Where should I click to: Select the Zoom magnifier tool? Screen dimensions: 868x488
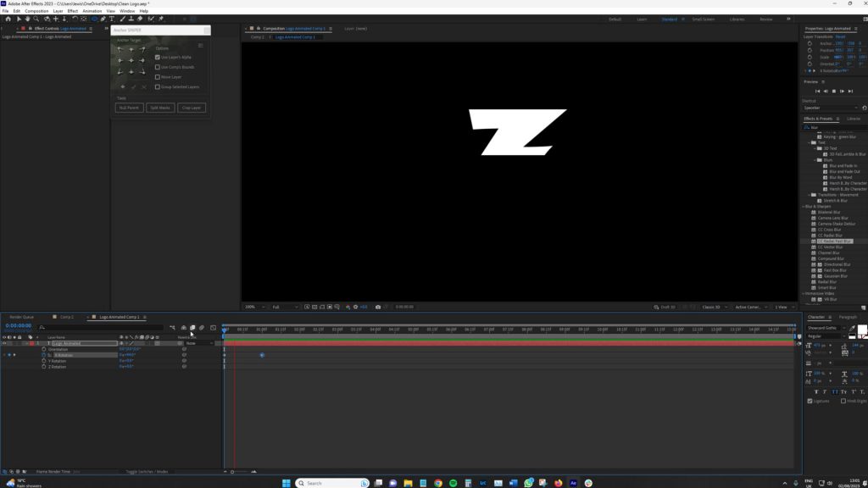(x=36, y=19)
